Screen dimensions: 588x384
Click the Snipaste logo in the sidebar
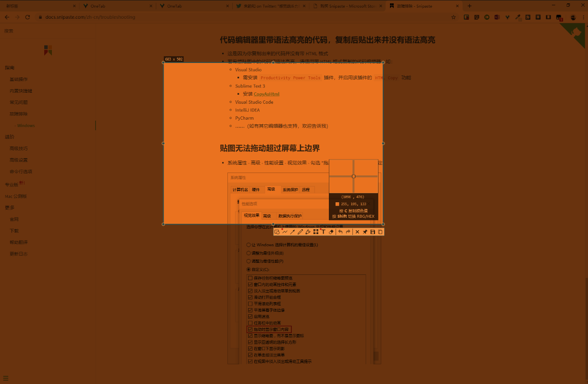(48, 50)
